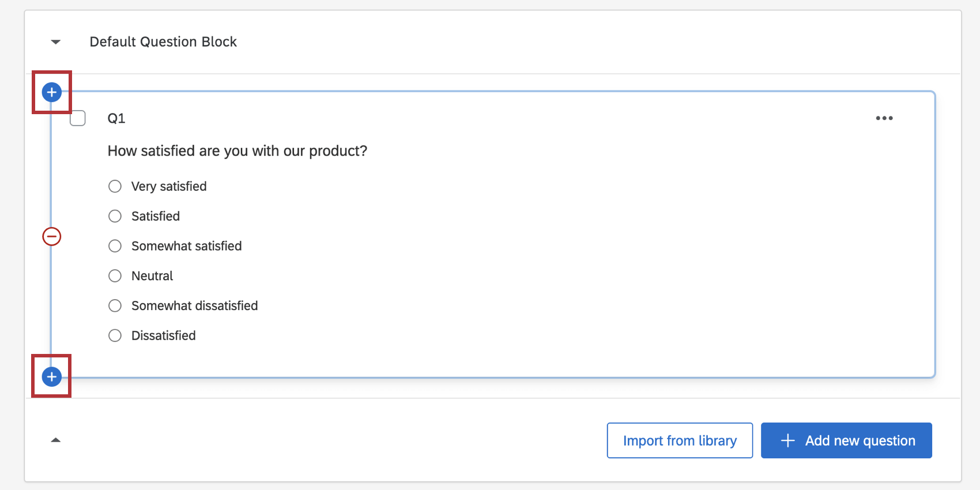This screenshot has width=980, height=490.
Task: Pick the "Dissatisfied" radio option
Action: 115,336
